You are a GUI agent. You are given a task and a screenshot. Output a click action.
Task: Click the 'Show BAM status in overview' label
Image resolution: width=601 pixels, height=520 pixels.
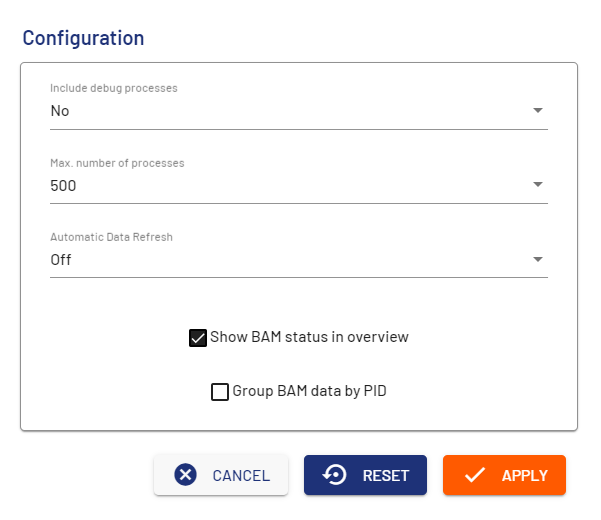point(309,337)
